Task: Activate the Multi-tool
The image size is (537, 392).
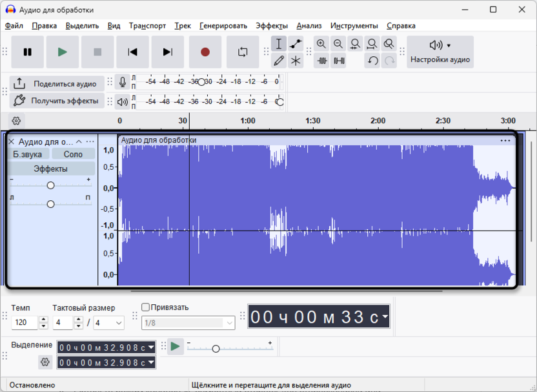Action: point(295,61)
